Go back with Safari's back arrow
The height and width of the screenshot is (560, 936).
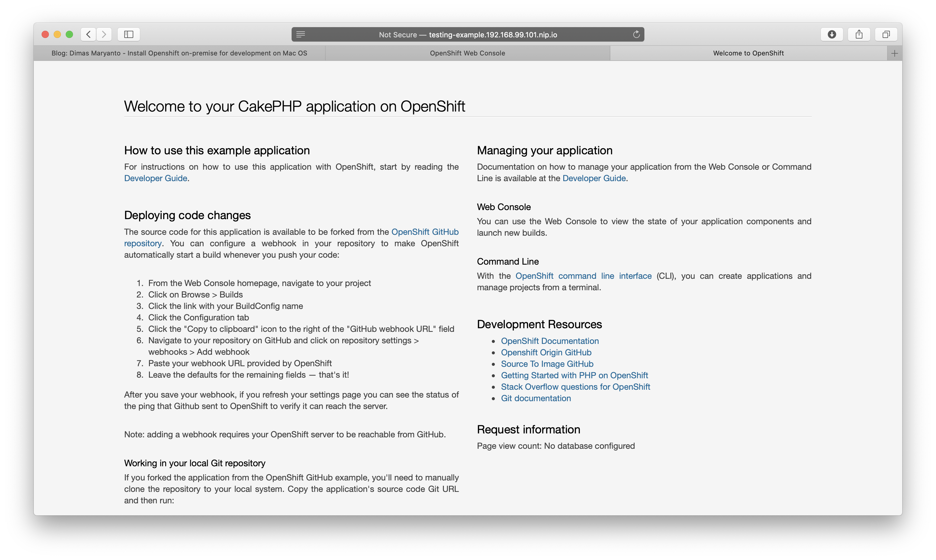tap(88, 34)
